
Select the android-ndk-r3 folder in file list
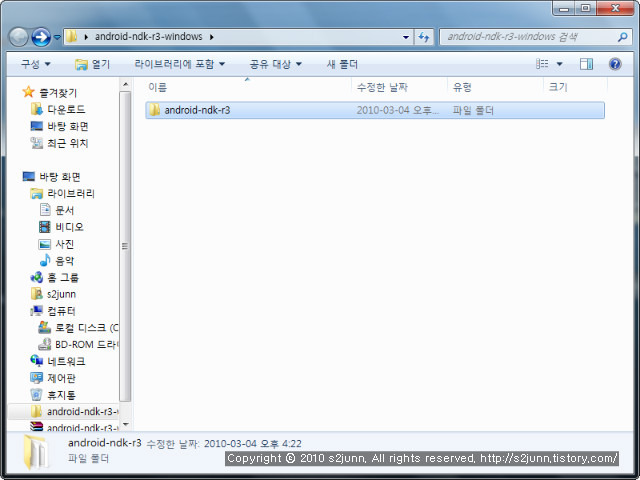[x=375, y=110]
